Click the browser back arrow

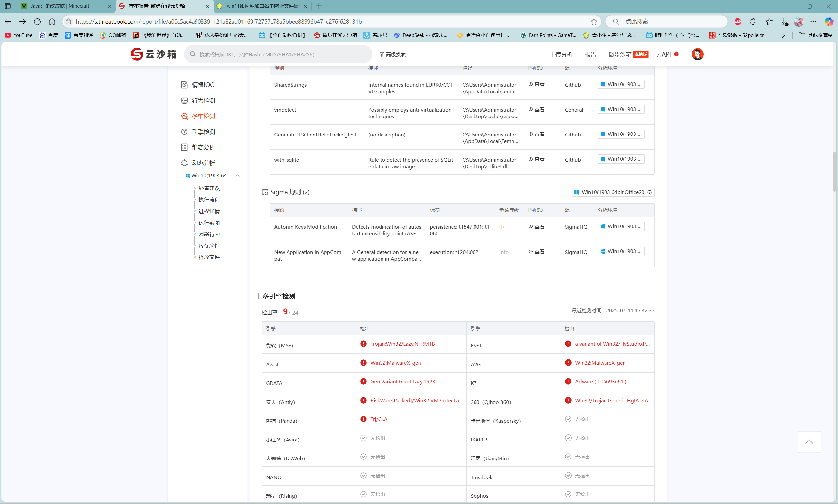8,21
